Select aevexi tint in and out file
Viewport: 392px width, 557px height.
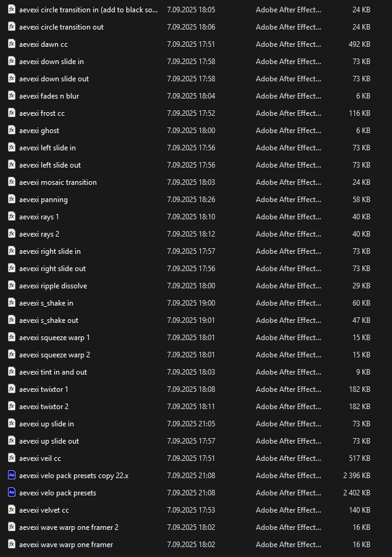[53, 372]
